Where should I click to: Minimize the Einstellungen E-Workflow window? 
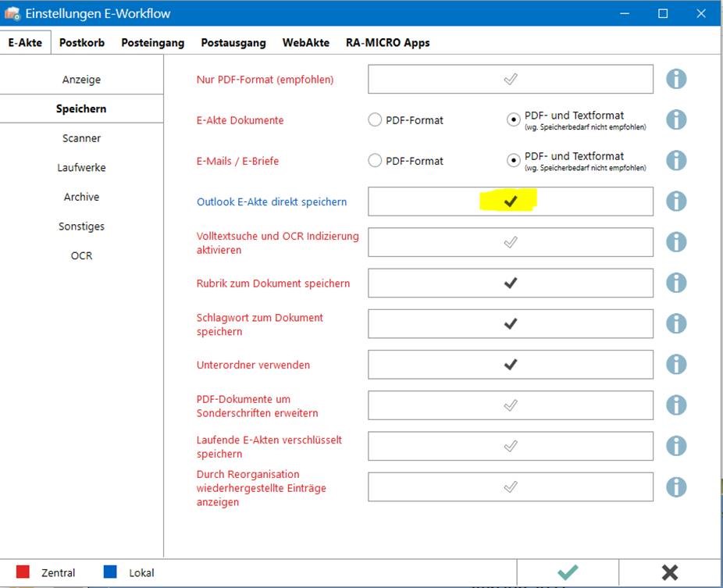(625, 13)
